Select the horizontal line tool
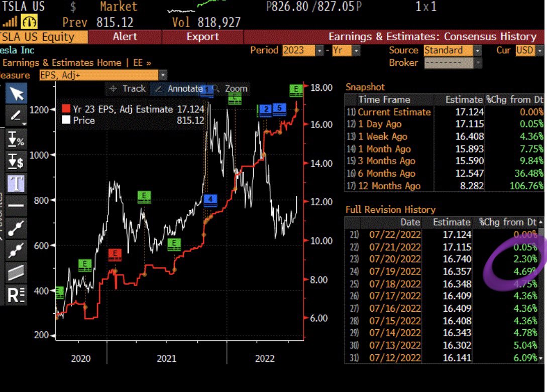The width and height of the screenshot is (547, 392). pyautogui.click(x=16, y=205)
